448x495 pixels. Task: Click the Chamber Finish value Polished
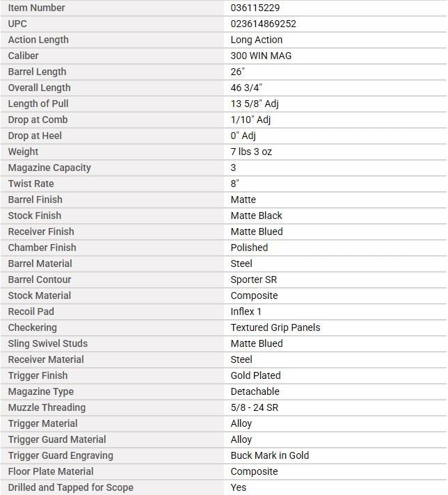pos(249,247)
